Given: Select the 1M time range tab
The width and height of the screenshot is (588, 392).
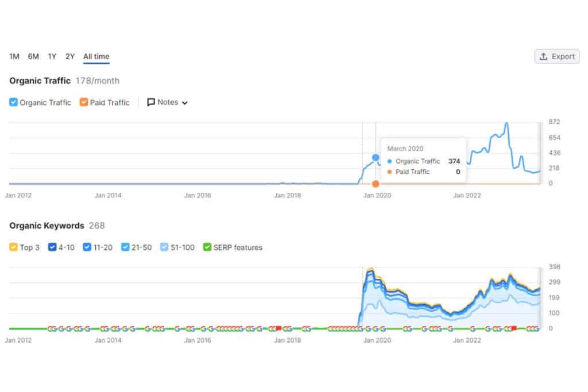Looking at the screenshot, I should pos(14,57).
